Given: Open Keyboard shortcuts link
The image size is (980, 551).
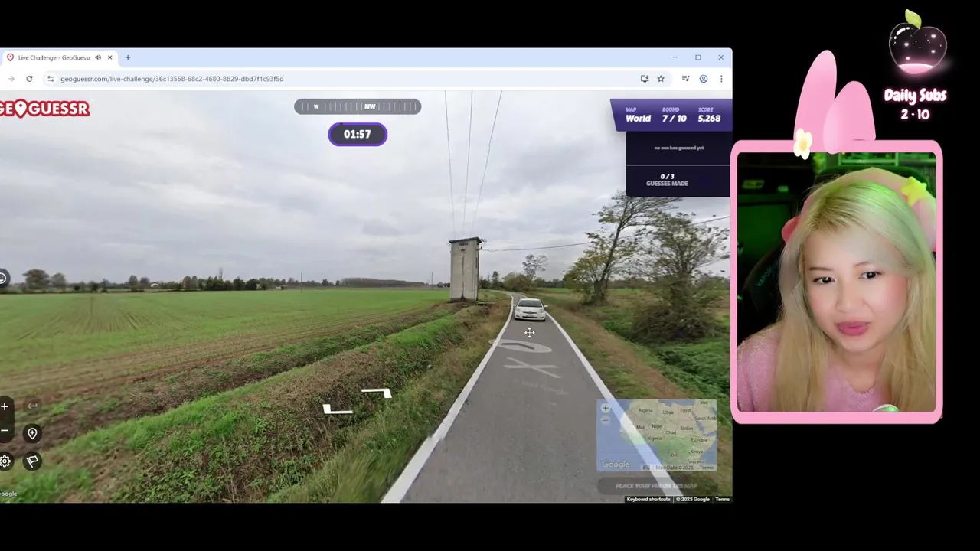Looking at the screenshot, I should (648, 499).
